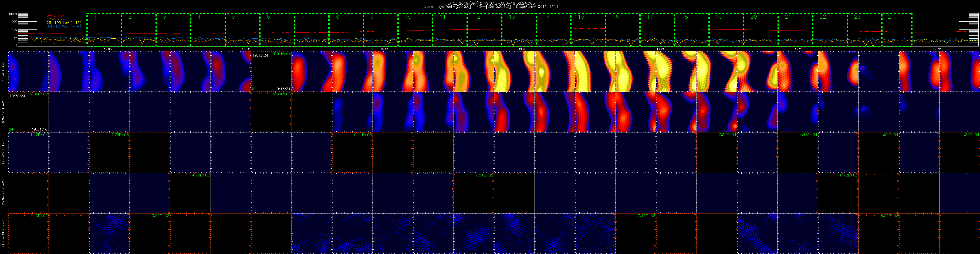Pick interval box 15 in the light curve
The width and height of the screenshot is (980, 254).
click(x=588, y=30)
